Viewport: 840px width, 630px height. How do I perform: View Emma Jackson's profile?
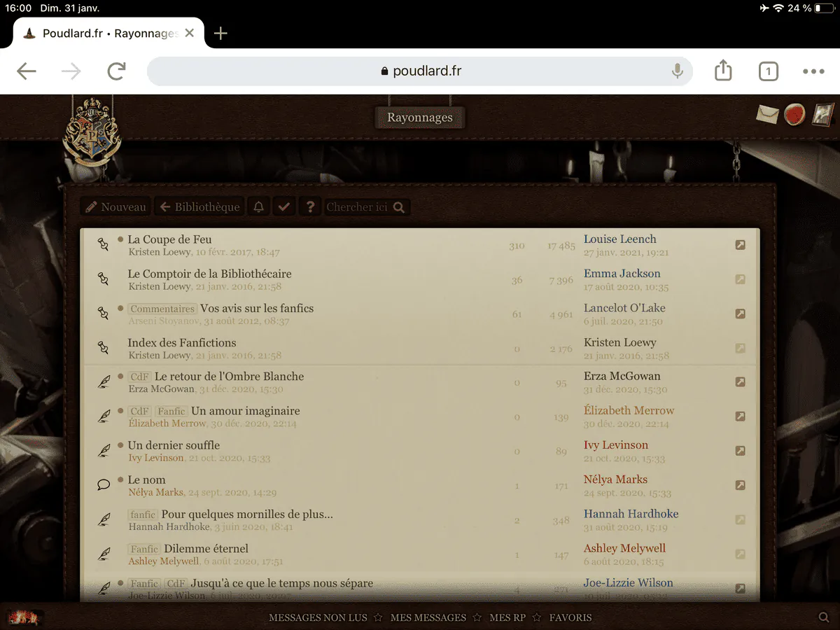(622, 274)
